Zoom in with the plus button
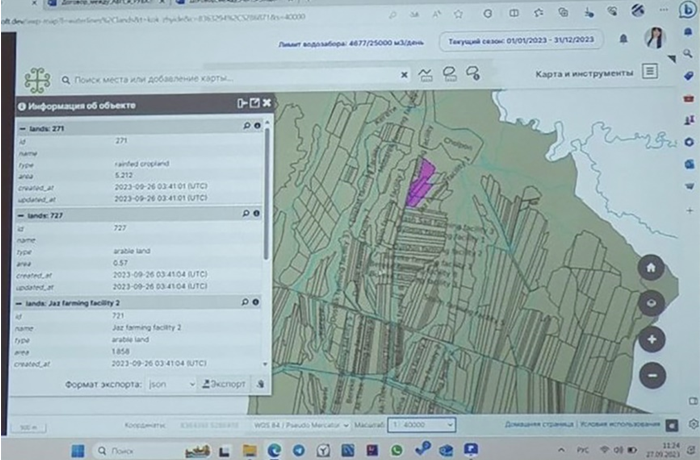Image resolution: width=700 pixels, height=460 pixels. coord(651,339)
